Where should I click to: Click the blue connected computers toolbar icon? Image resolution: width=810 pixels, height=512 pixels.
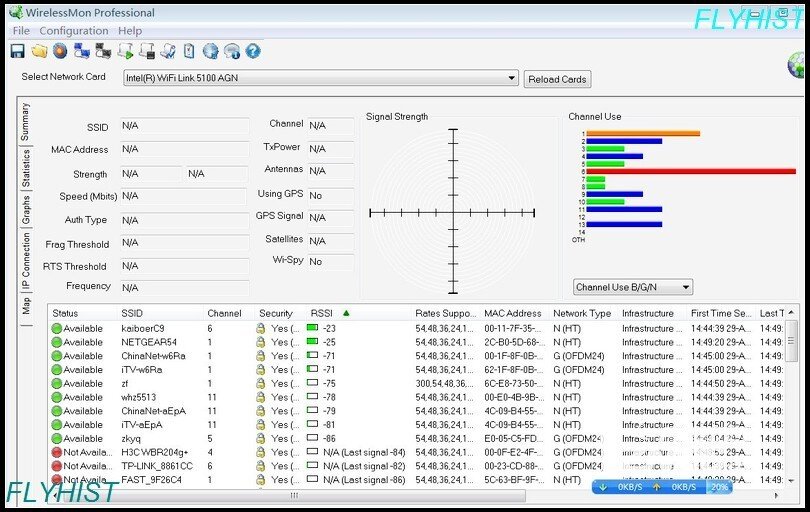[82, 51]
